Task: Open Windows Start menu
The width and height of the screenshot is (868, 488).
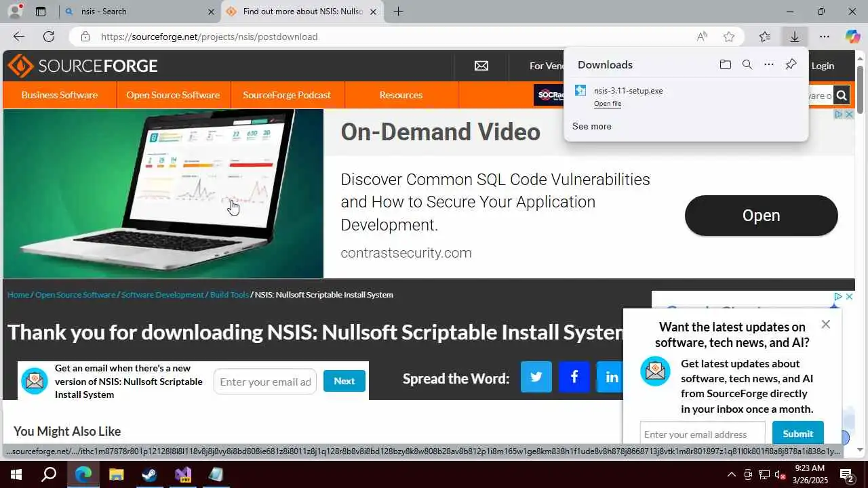Action: 16,474
